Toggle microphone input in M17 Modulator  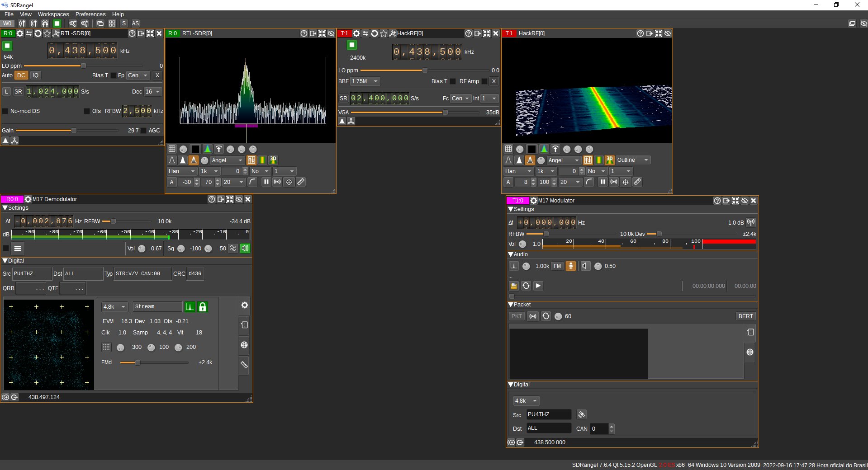tap(571, 266)
